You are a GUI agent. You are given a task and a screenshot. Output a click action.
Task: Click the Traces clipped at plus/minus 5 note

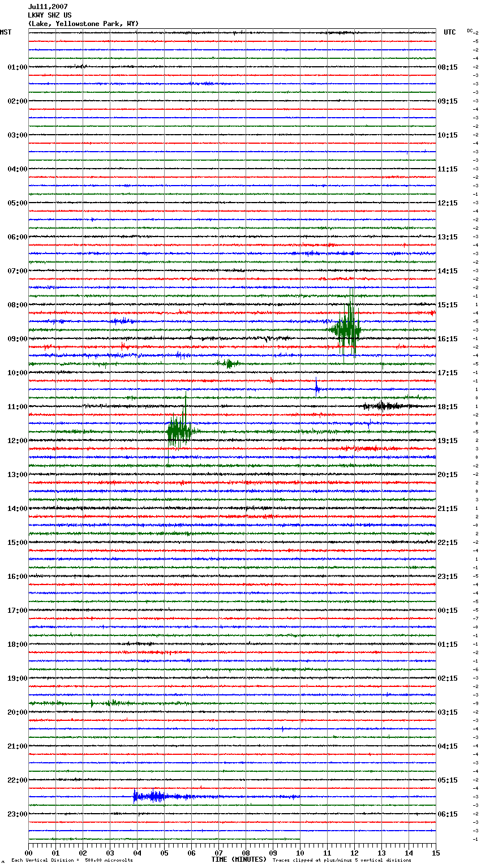[x=342, y=861]
